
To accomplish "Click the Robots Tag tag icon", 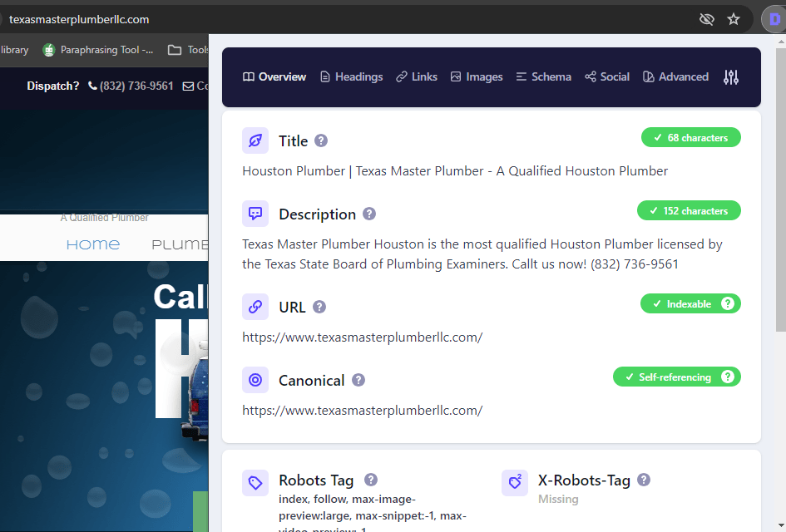I will point(255,482).
